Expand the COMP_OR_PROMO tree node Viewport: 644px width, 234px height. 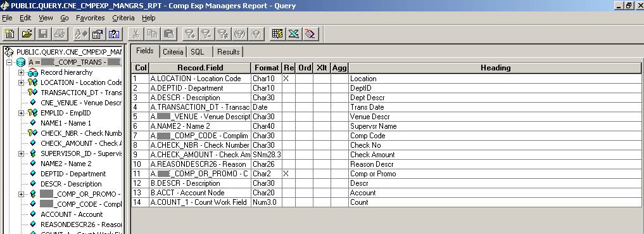(21, 193)
